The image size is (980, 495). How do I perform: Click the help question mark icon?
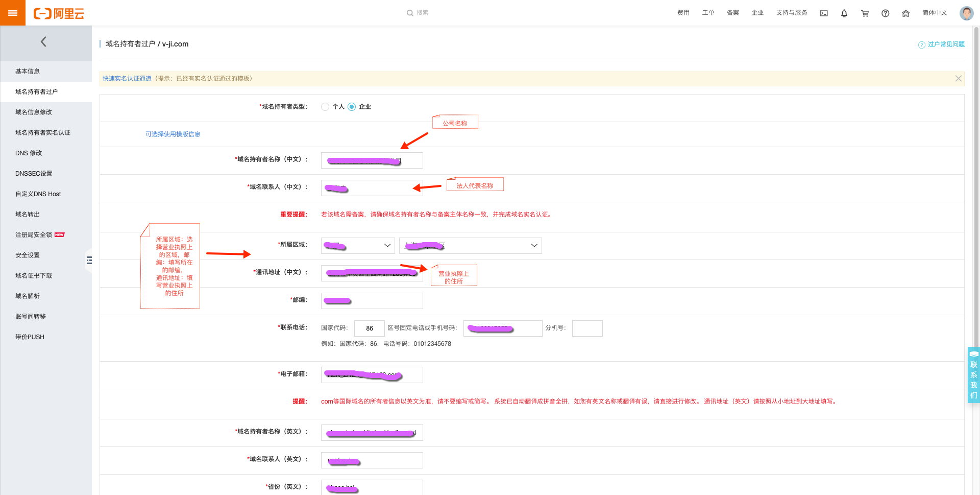[885, 13]
